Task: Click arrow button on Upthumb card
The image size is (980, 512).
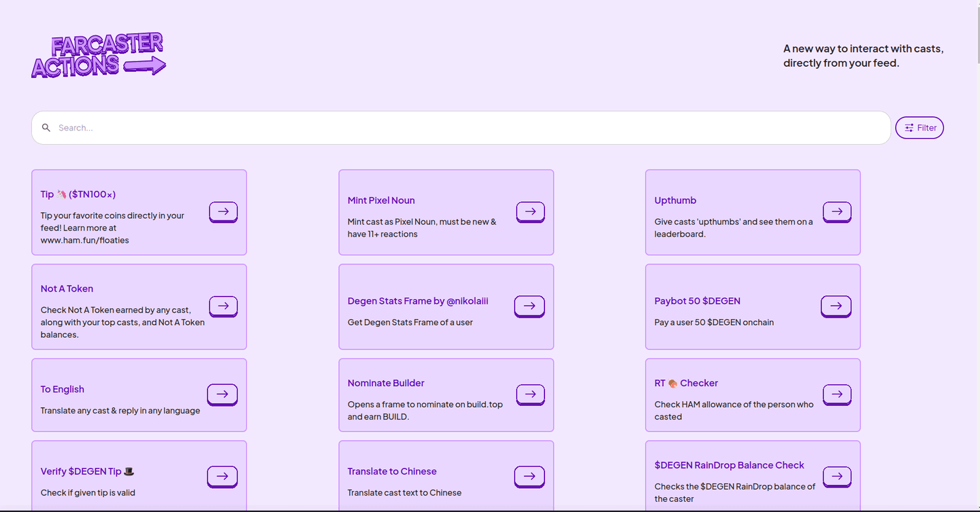Action: [x=837, y=212]
